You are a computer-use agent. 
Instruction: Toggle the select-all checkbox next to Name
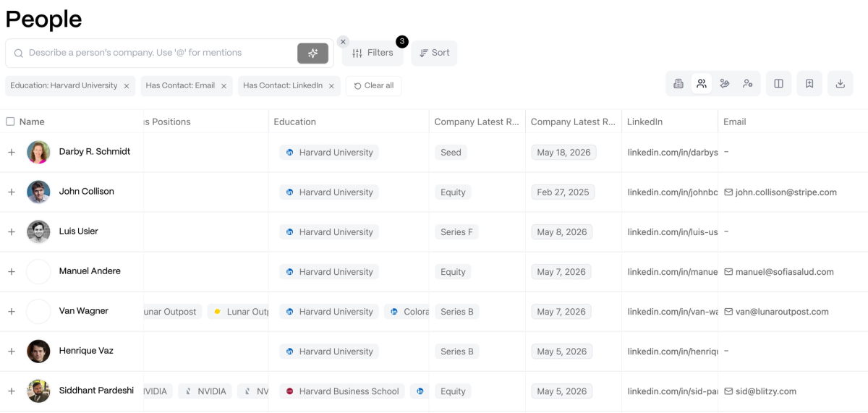(10, 122)
